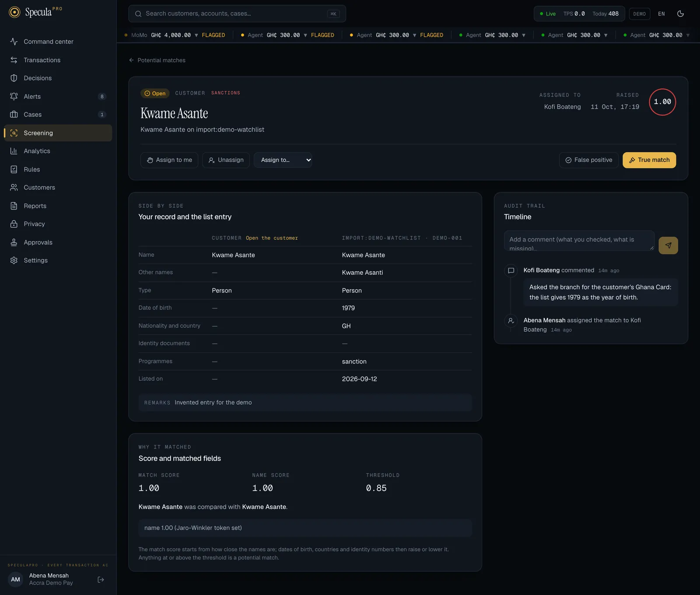Open Alerts section

58,96
